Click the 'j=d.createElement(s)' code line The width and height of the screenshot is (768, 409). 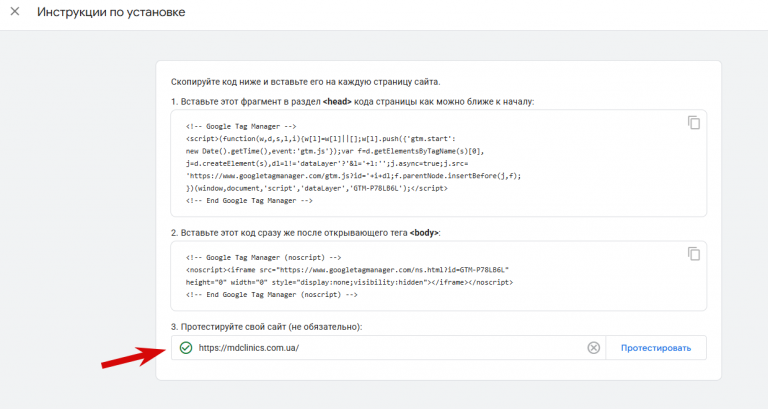point(327,163)
